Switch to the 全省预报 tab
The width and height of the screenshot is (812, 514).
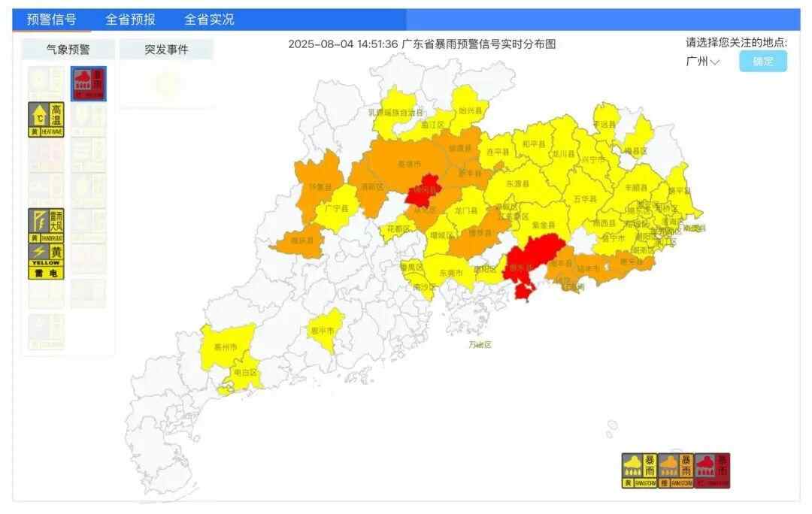pyautogui.click(x=131, y=20)
